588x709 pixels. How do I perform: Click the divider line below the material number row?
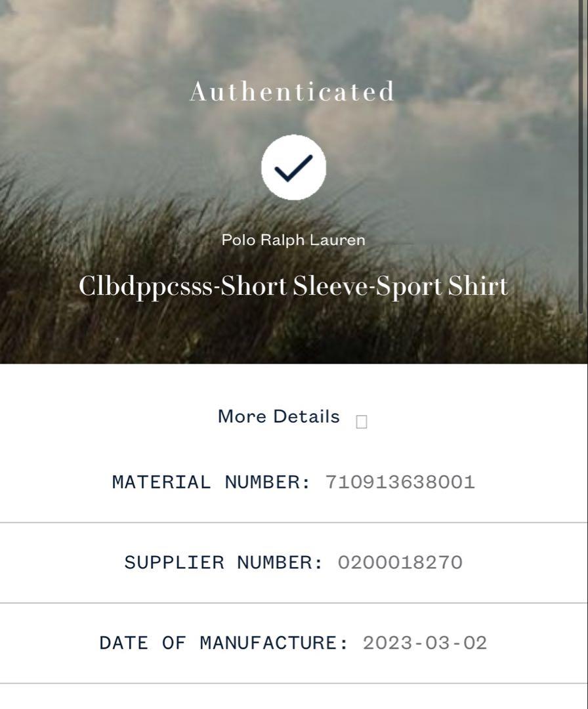[294, 523]
